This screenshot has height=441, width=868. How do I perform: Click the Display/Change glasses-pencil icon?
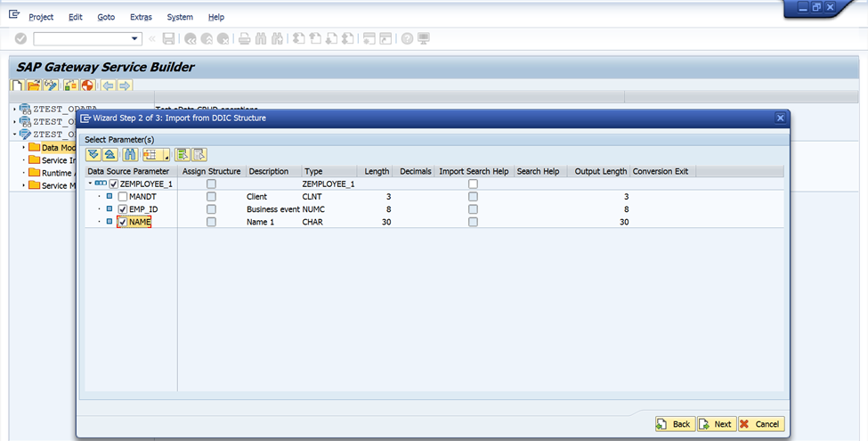(51, 86)
